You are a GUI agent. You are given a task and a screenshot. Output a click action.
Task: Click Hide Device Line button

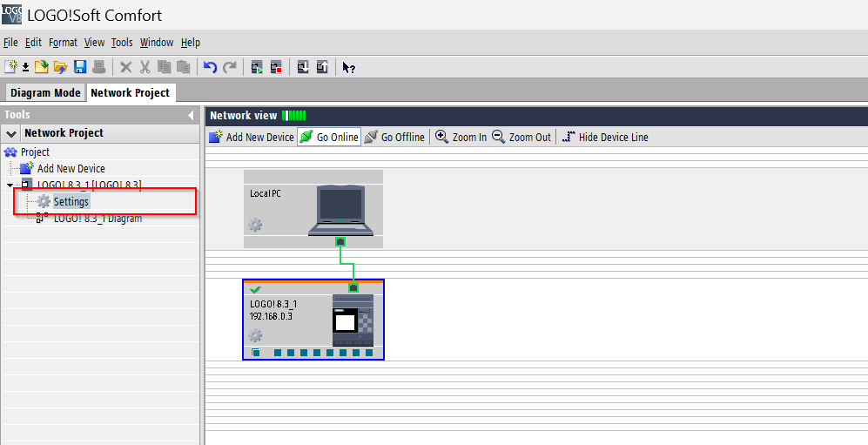point(605,137)
